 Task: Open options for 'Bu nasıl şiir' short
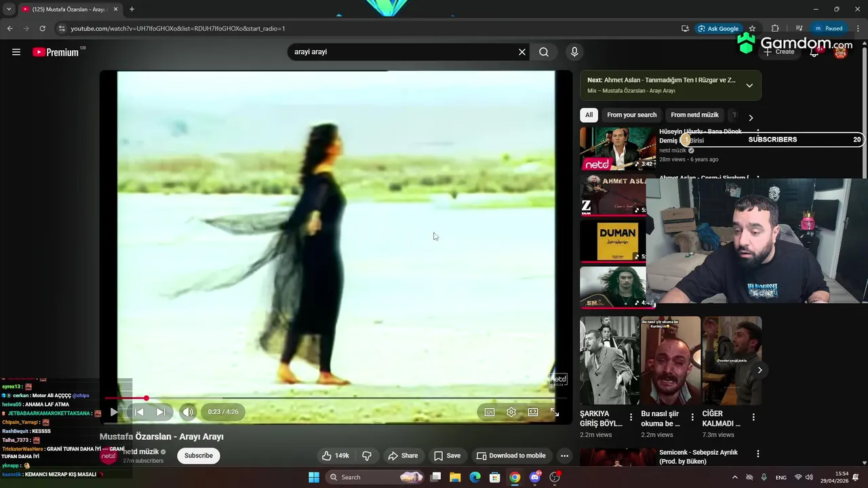[692, 418]
